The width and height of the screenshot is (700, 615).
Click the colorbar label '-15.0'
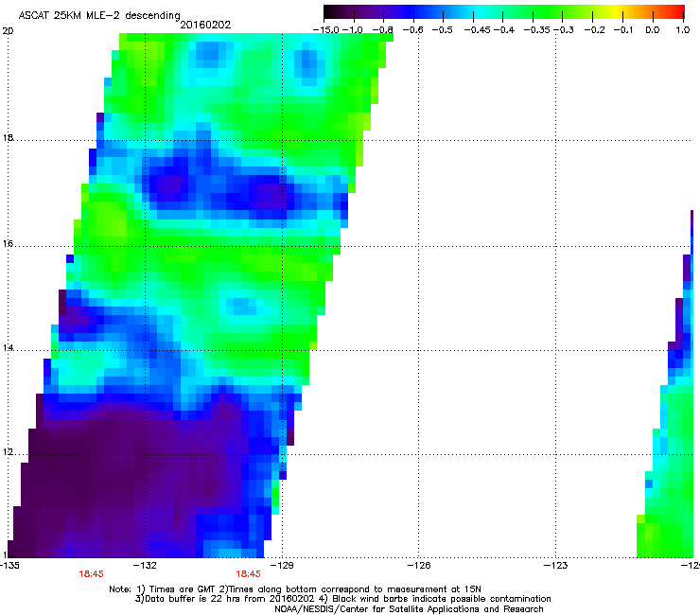click(326, 30)
